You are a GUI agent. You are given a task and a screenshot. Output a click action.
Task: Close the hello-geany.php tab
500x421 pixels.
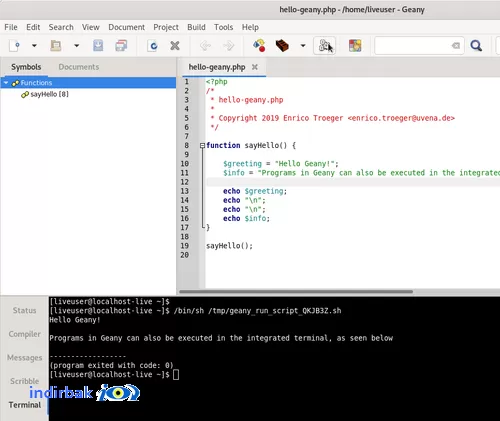pyautogui.click(x=255, y=67)
